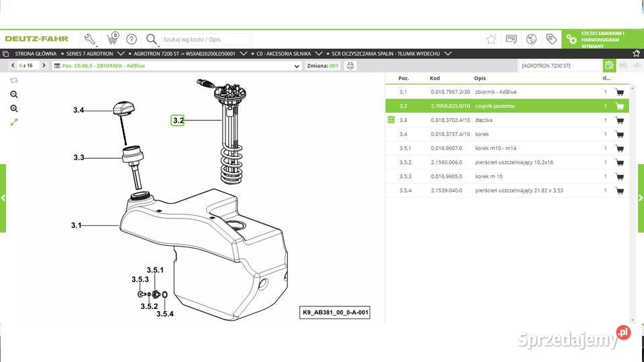Open the globe language selector

click(531, 39)
